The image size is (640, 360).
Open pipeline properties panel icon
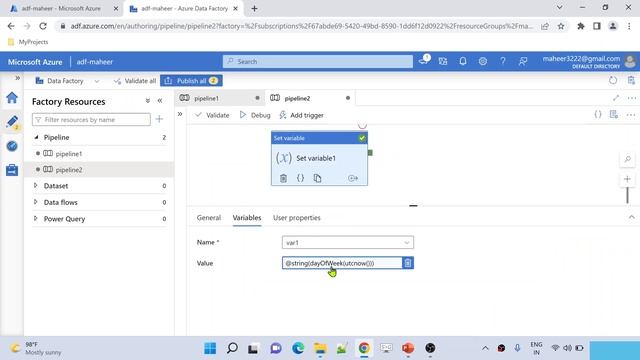[614, 115]
